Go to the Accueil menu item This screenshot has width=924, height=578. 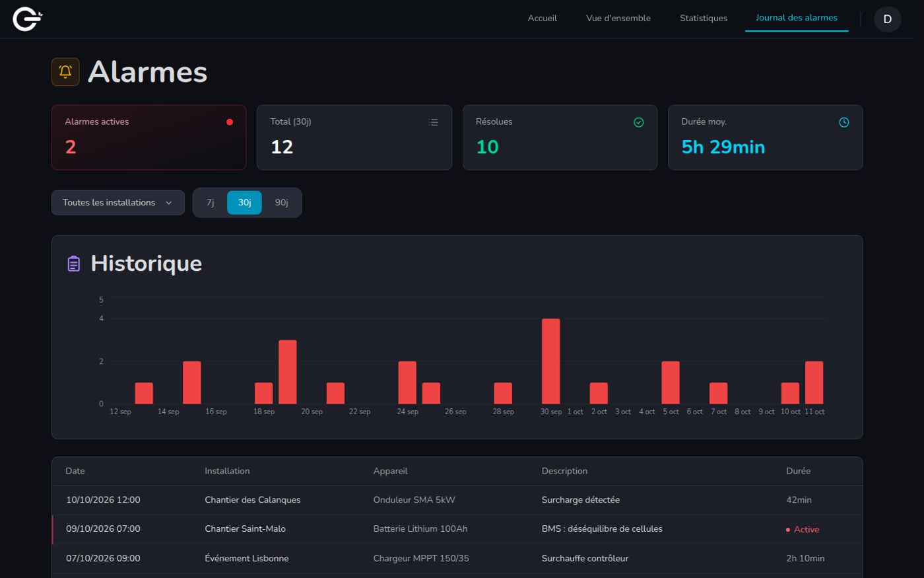point(543,18)
